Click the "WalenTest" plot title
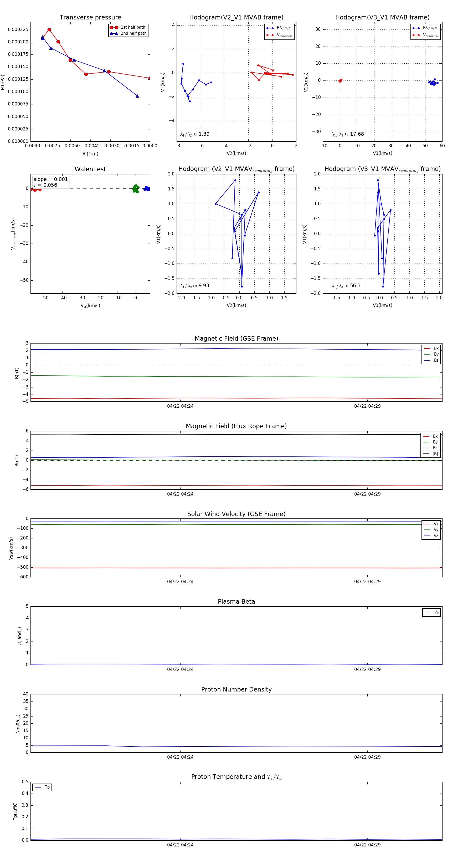The height and width of the screenshot is (868, 473). pyautogui.click(x=90, y=169)
